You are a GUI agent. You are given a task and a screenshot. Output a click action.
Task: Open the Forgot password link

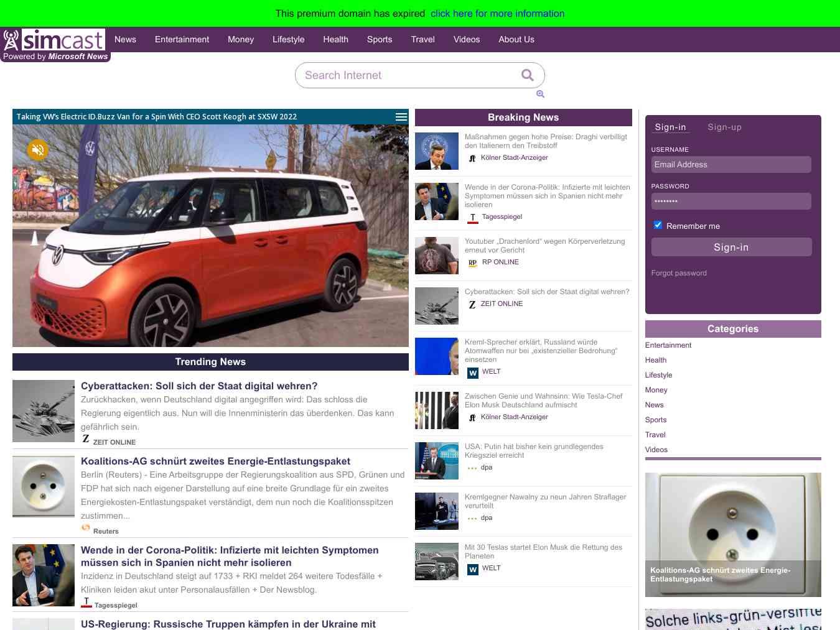[679, 273]
